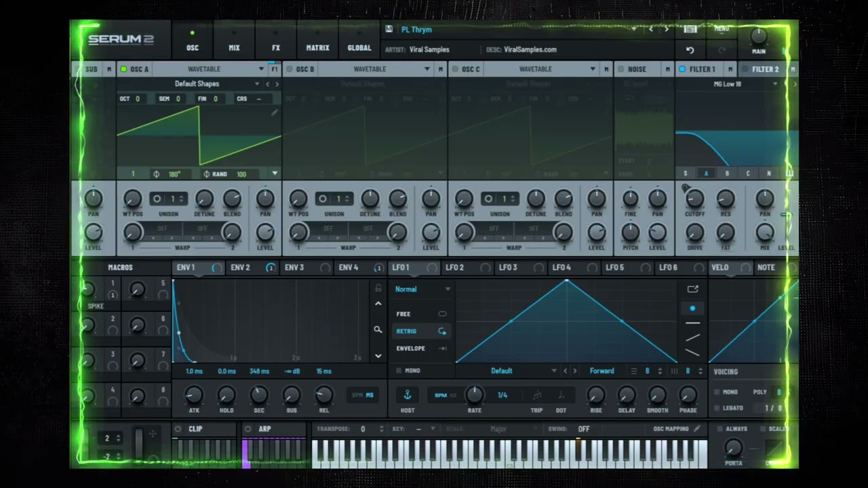Click the envelope lock icon
The width and height of the screenshot is (868, 488).
(x=378, y=288)
